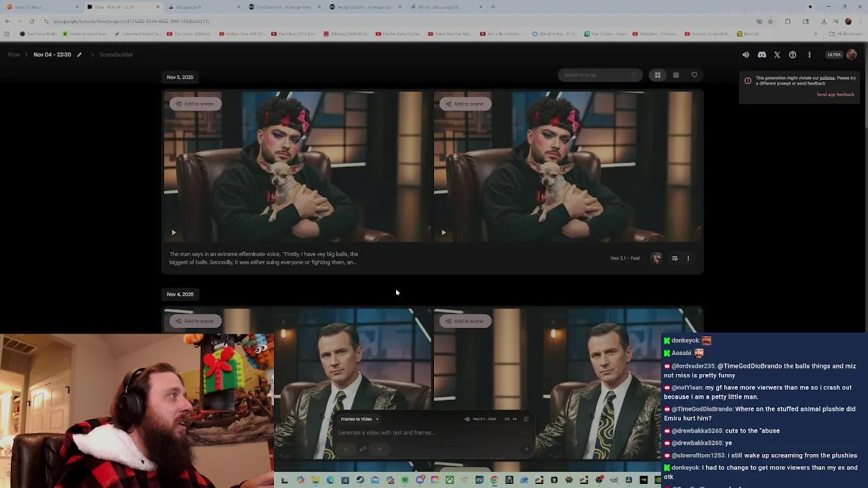This screenshot has width=868, height=488.
Task: Play the first Nov 5 video
Action: [x=174, y=232]
